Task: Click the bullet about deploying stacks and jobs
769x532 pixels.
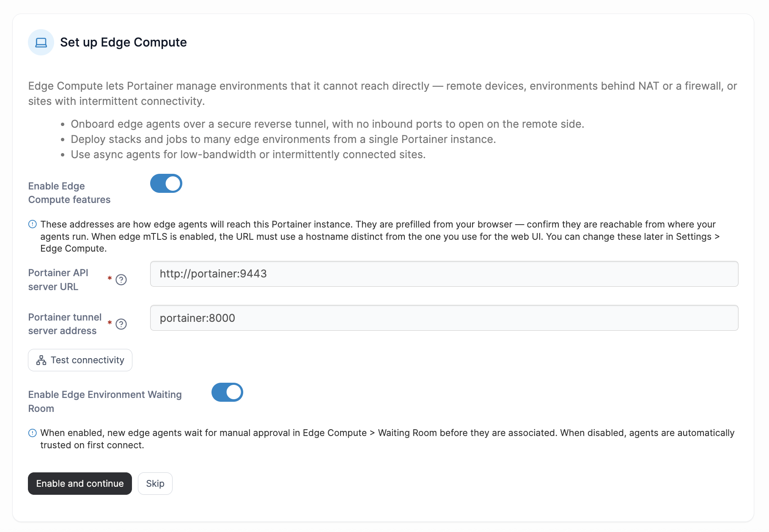Action: [x=283, y=139]
